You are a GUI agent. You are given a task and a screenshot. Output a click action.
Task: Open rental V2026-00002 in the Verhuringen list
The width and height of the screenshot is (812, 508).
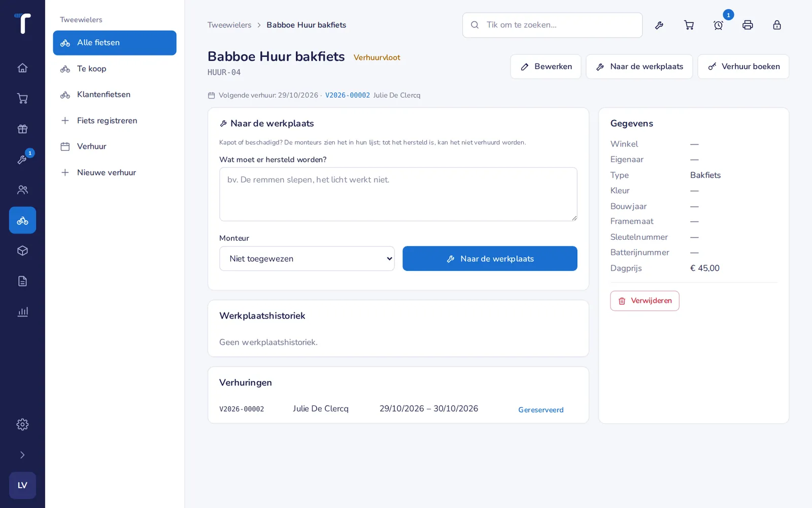tap(242, 409)
